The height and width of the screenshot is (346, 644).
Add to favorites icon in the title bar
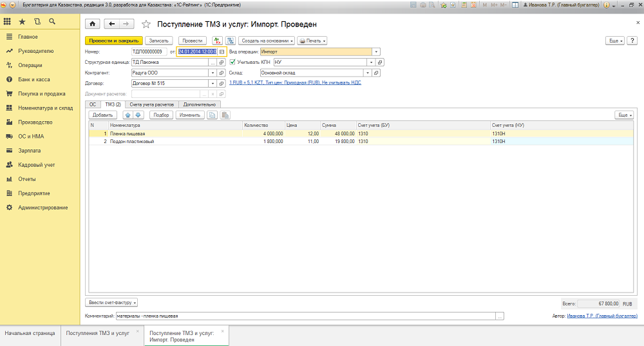tap(443, 5)
